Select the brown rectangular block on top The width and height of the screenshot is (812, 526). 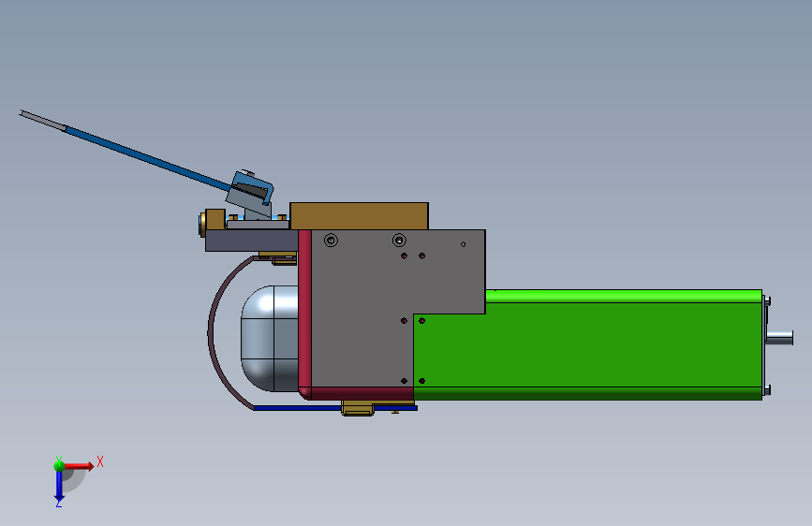click(359, 216)
